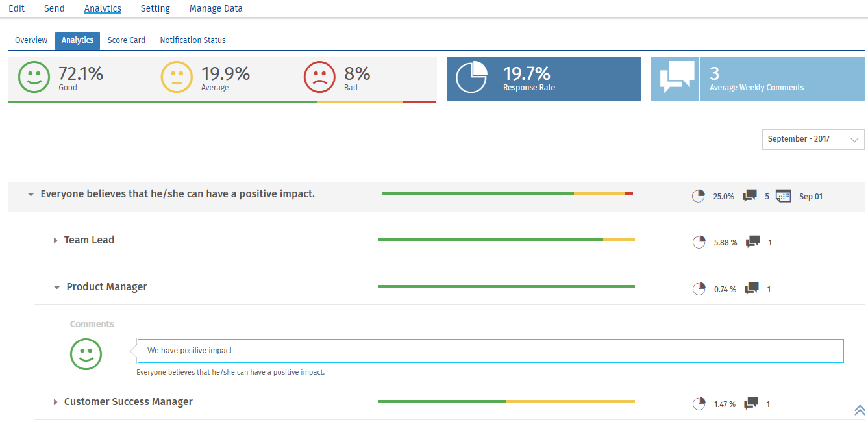Click the scroll-to-top double chevron icon
This screenshot has width=868, height=422.
860,410
